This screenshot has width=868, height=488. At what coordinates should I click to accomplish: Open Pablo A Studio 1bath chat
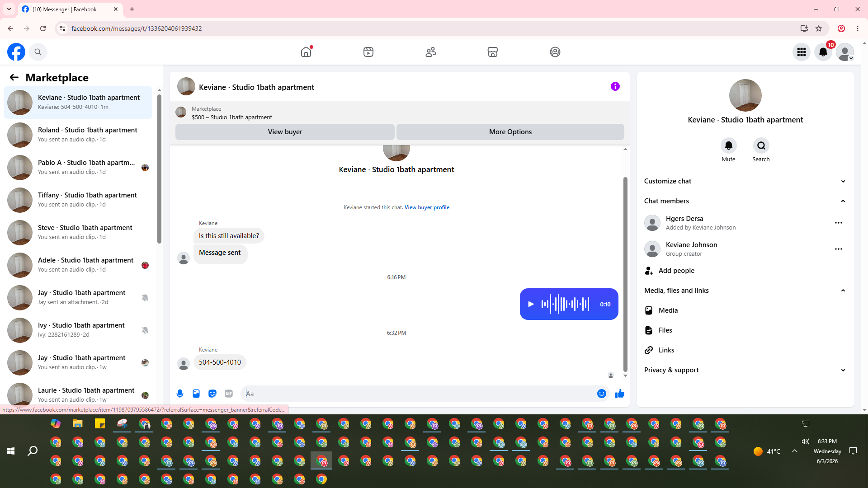point(78,168)
